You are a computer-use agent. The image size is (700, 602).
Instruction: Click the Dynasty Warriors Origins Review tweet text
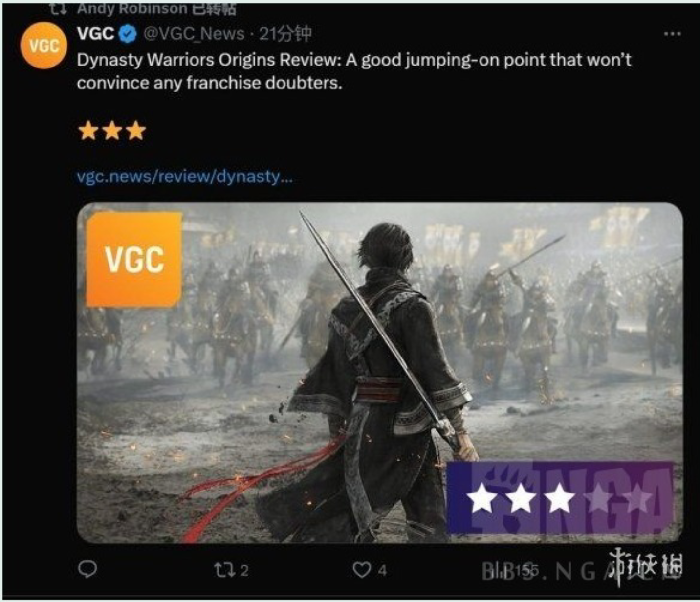pos(354,71)
